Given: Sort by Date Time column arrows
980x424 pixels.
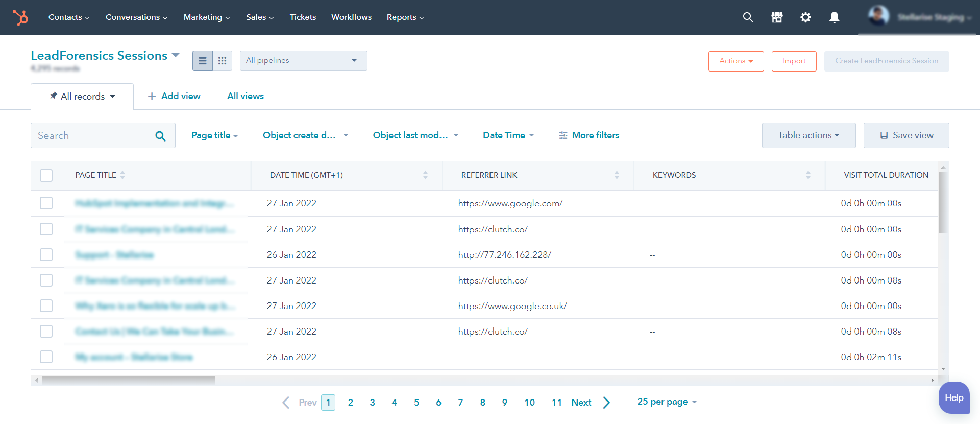Looking at the screenshot, I should [x=425, y=175].
